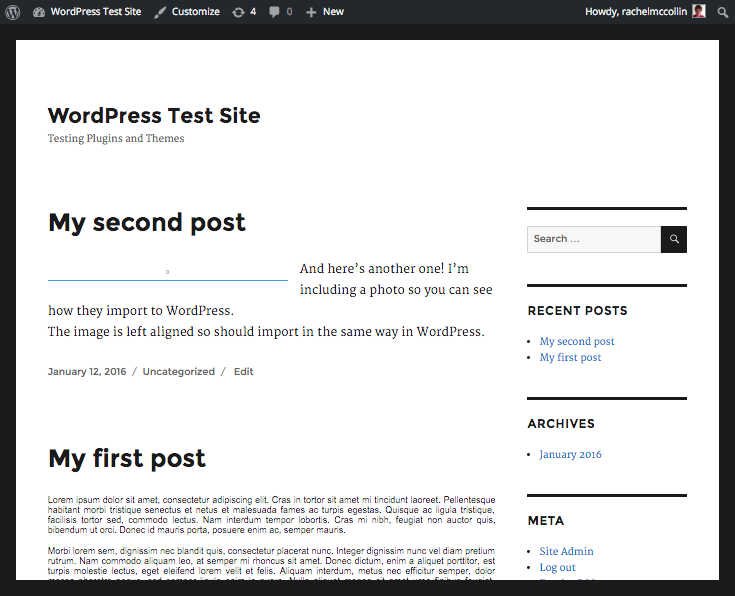
Task: Click the ARCHIVES widget heading
Action: (x=561, y=424)
